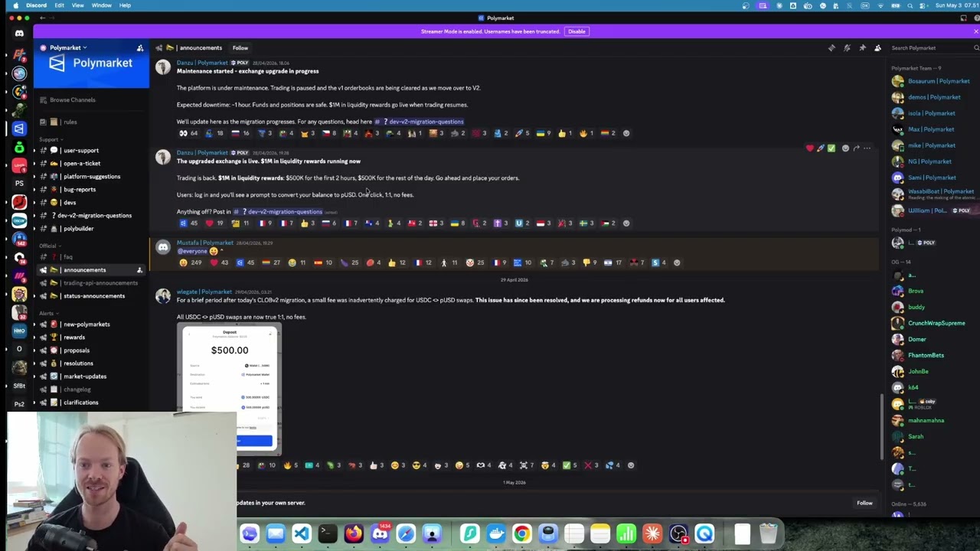Screen dimensions: 980x551
Task: Open Terminal from the Dock
Action: (x=328, y=533)
